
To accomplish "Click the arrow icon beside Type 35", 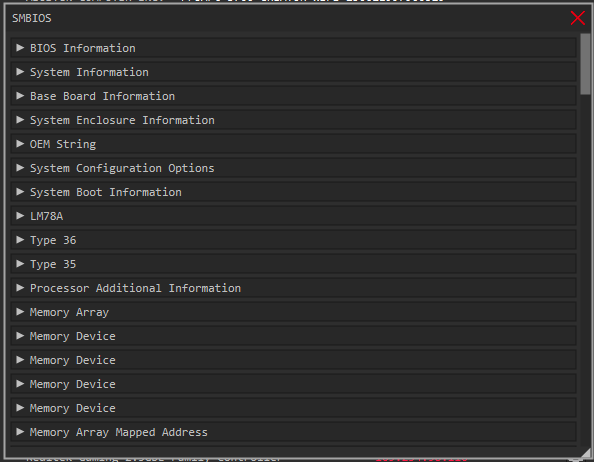I will 20,264.
